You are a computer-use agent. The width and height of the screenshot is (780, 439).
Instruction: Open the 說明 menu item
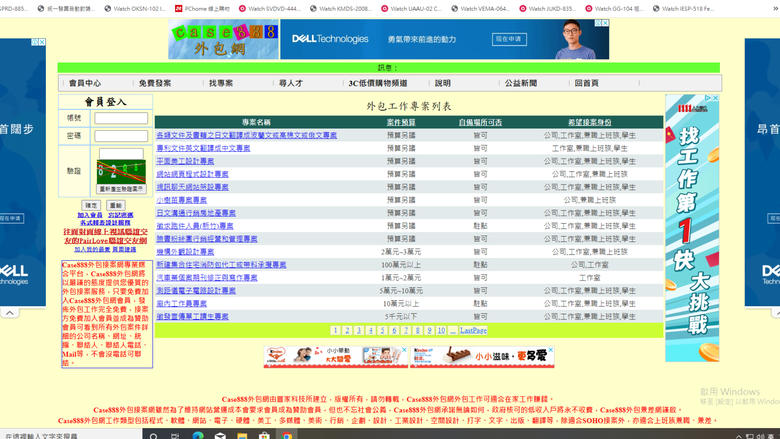click(443, 83)
